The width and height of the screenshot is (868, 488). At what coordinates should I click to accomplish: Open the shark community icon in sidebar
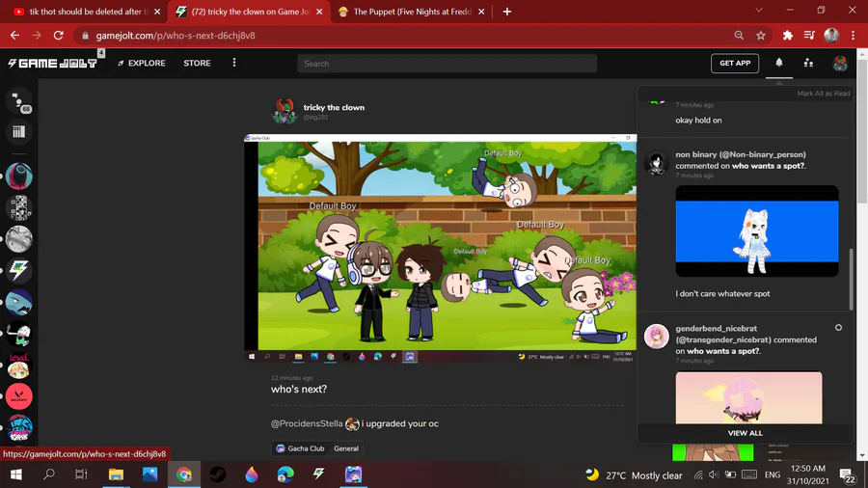(x=19, y=302)
